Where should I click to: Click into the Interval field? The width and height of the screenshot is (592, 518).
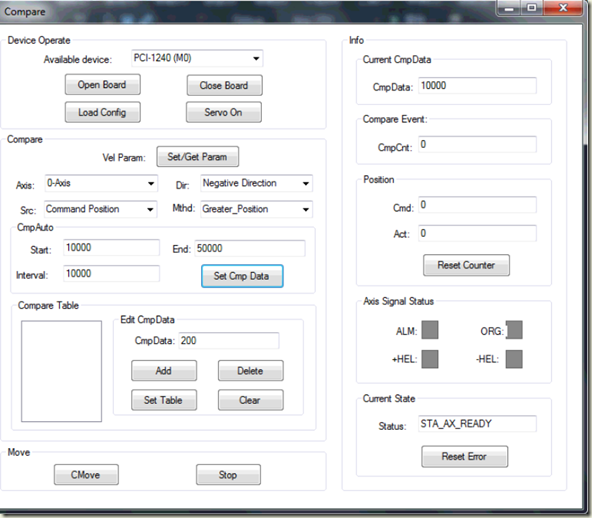tap(111, 273)
